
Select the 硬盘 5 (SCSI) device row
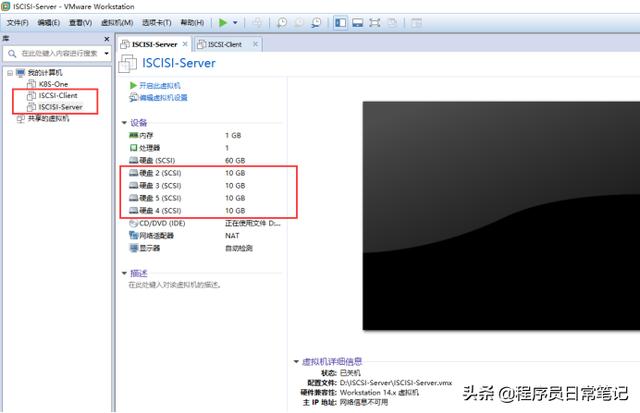(204, 198)
